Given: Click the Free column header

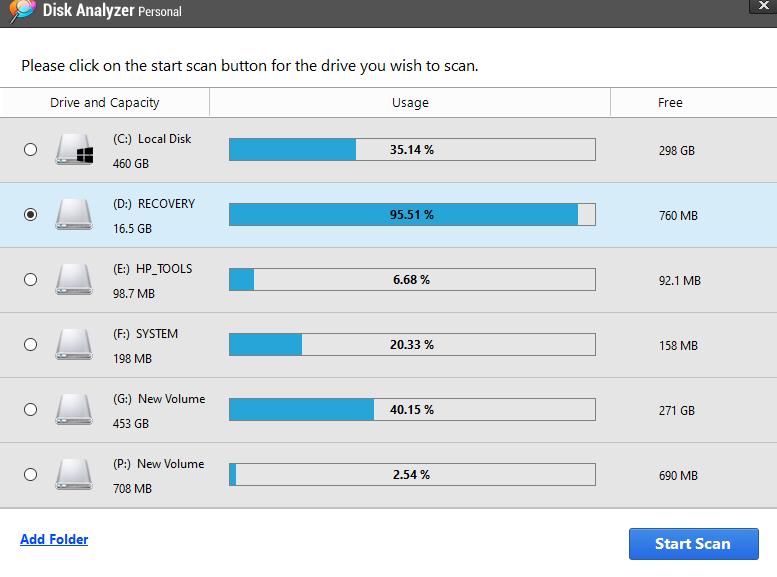Looking at the screenshot, I should coord(670,103).
